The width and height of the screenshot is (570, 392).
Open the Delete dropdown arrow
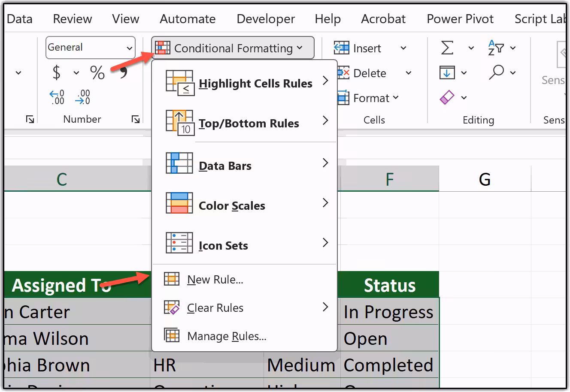click(409, 73)
